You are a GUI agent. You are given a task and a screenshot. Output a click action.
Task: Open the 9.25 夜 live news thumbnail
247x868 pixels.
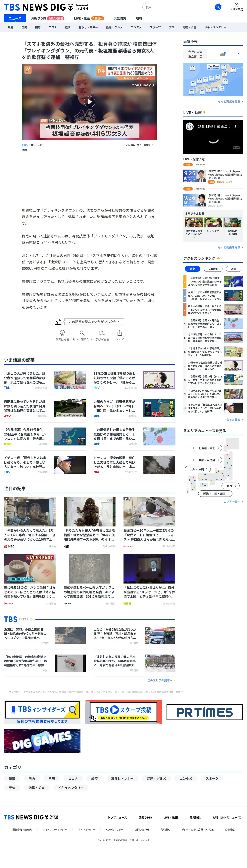click(x=194, y=176)
